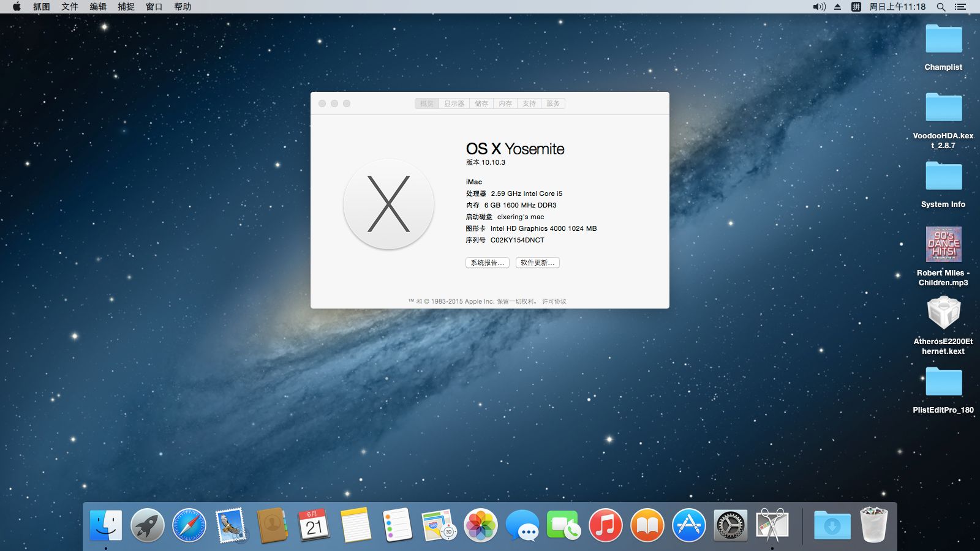Click the 软件更新… button
Screen dimensions: 980x551
538,263
